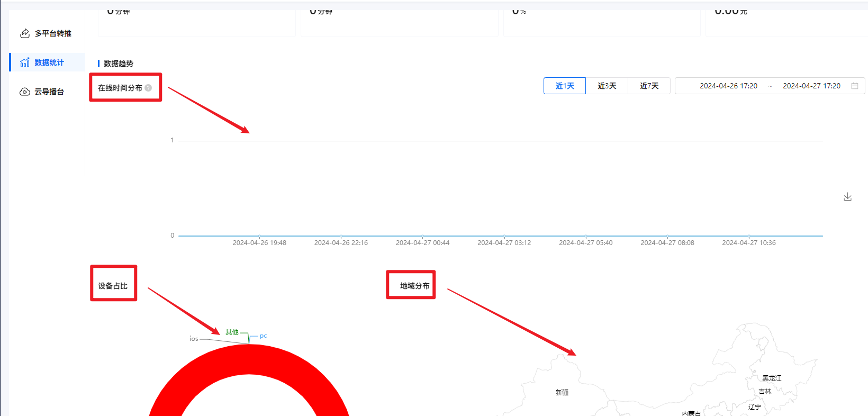Click the 云导播台 cloud play icon
The image size is (868, 416).
click(25, 92)
